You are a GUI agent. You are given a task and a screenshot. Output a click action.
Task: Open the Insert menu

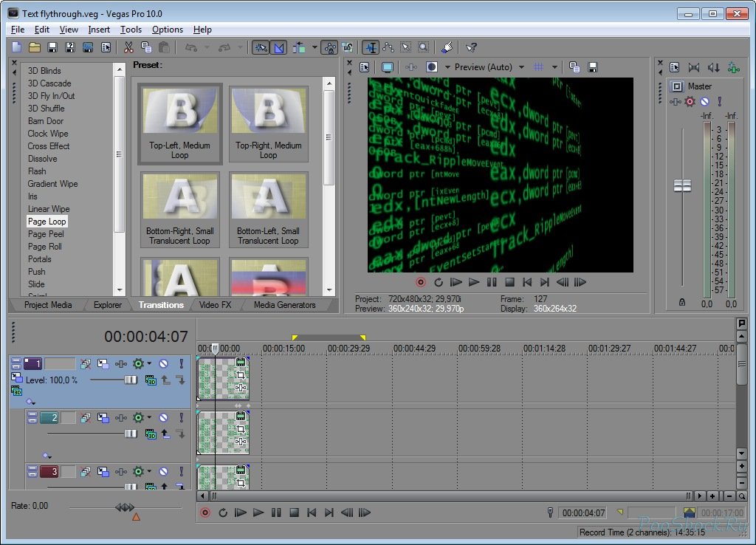point(99,30)
